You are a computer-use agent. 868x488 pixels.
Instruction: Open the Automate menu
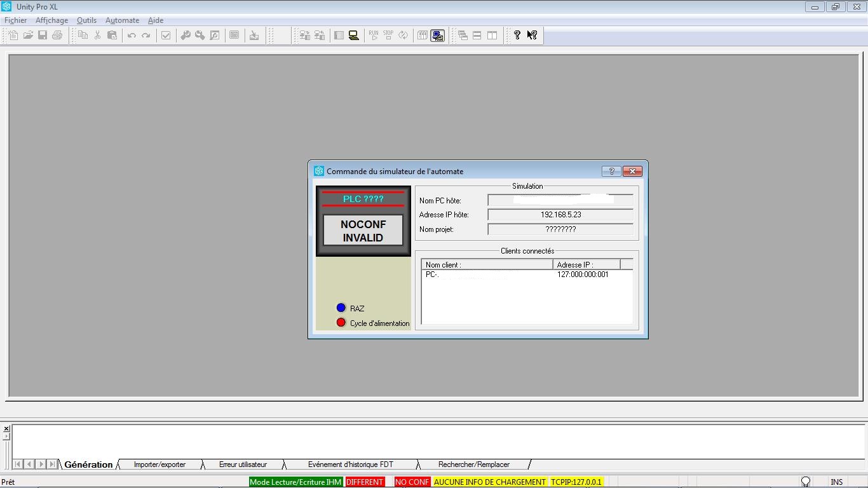122,20
